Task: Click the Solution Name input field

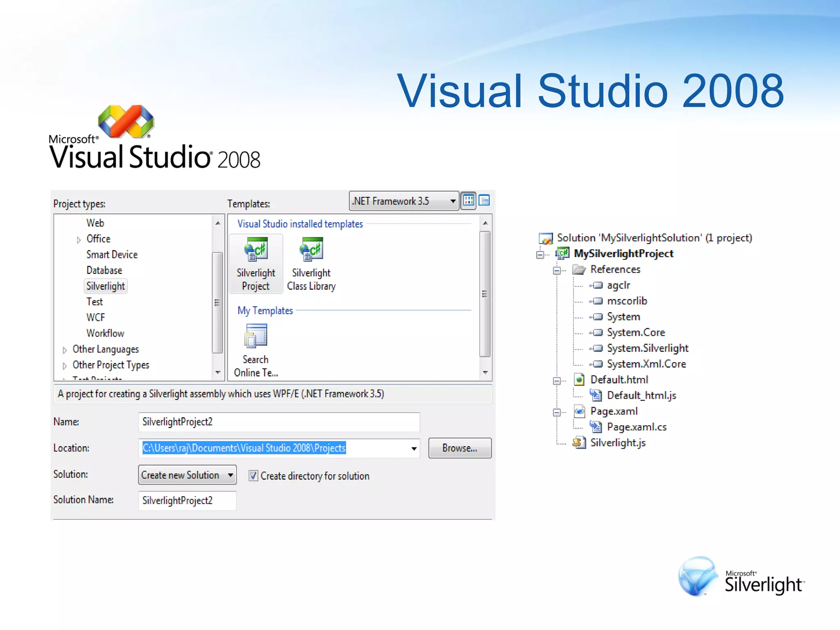Action: 187,501
